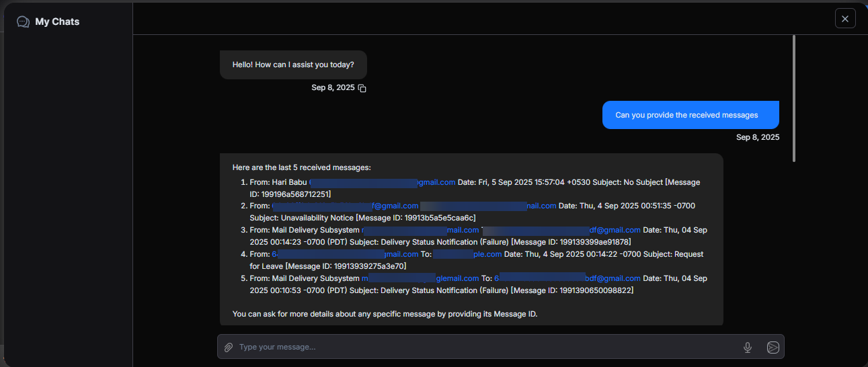Image resolution: width=868 pixels, height=367 pixels.
Task: Select the 'Can you provide the received messages' bubble
Action: 690,115
